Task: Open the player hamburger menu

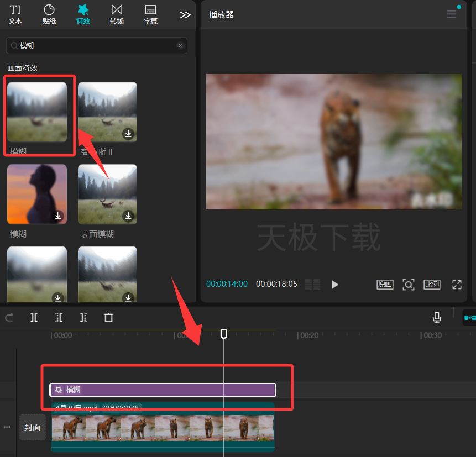Action: coord(452,14)
